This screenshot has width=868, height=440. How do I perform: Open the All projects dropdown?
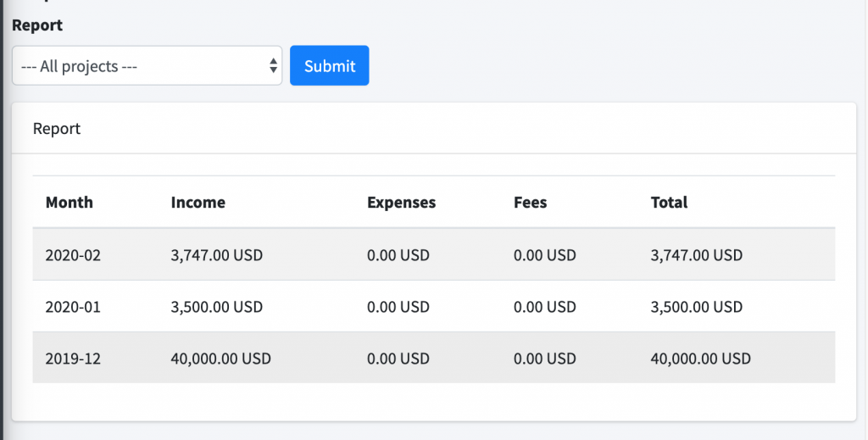[x=147, y=66]
